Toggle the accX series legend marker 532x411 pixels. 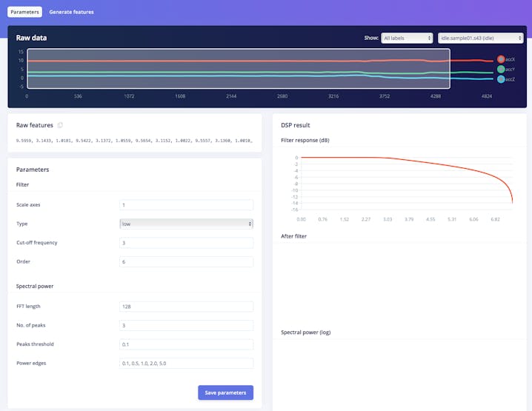click(501, 59)
